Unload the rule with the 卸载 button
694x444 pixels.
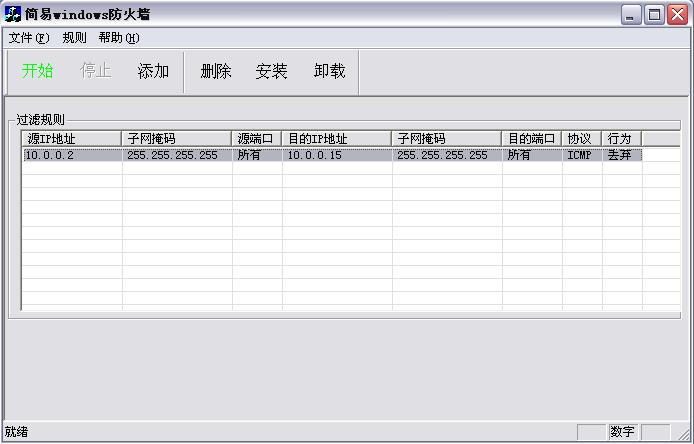(x=329, y=71)
